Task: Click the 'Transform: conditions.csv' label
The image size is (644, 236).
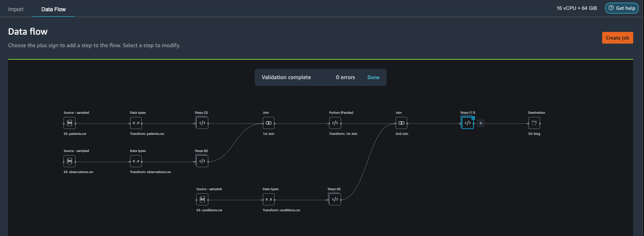Action: click(x=281, y=210)
